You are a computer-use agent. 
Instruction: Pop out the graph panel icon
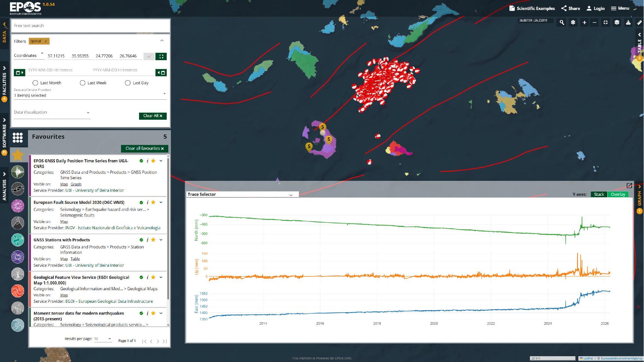point(629,186)
